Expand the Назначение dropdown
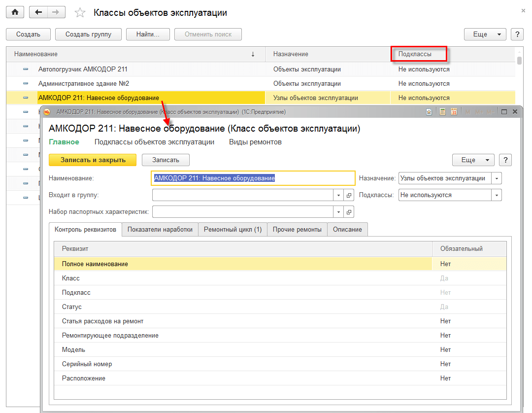 [x=497, y=178]
